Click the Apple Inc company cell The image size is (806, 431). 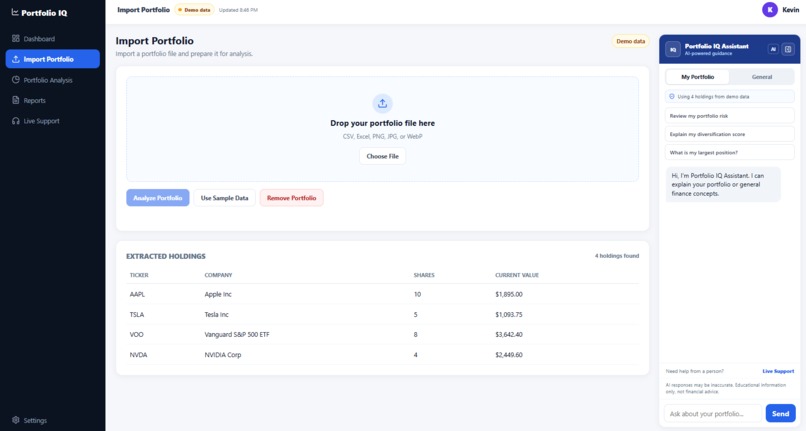218,294
